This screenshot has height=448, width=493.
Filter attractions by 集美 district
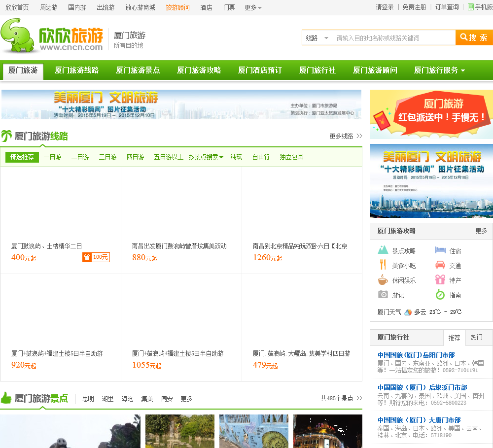point(147,399)
